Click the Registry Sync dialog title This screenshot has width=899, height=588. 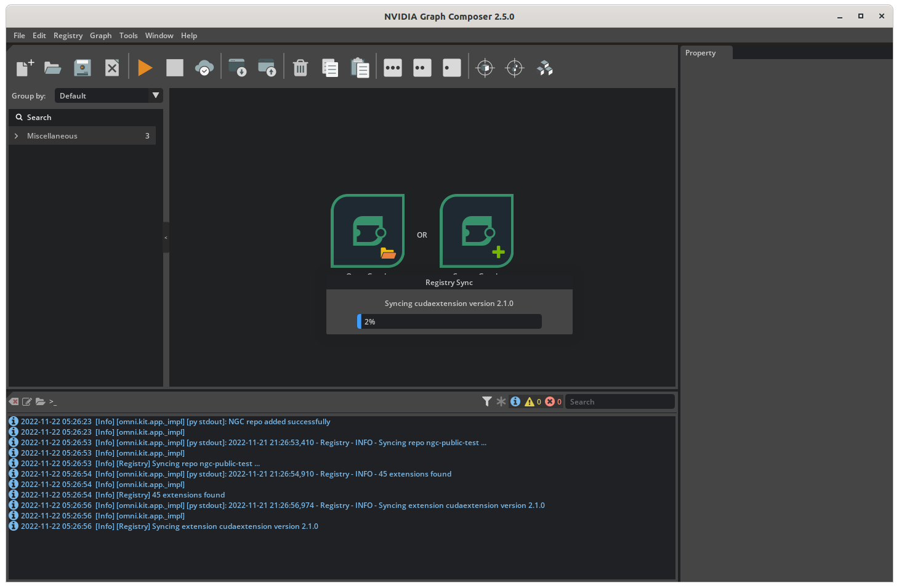pos(449,283)
